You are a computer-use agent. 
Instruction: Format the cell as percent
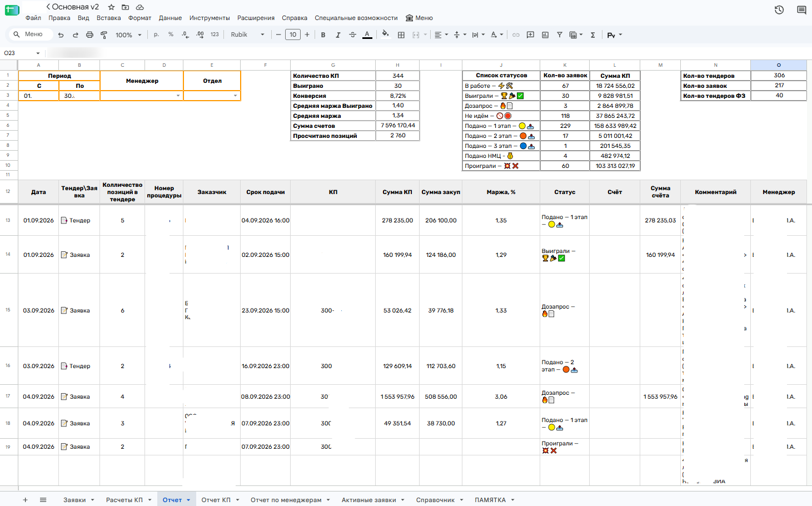171,34
